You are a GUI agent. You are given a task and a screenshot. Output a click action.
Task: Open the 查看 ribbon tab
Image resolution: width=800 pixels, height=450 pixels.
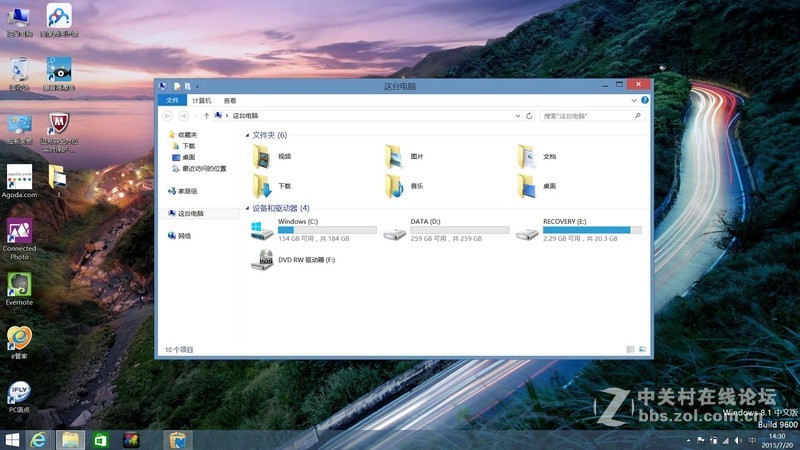tap(230, 101)
